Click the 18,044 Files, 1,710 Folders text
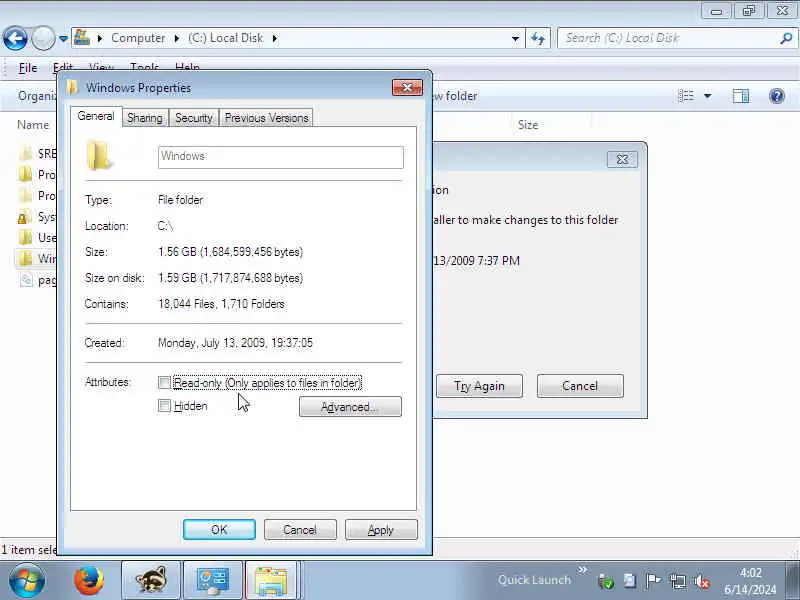Image resolution: width=800 pixels, height=600 pixels. pyautogui.click(x=221, y=304)
